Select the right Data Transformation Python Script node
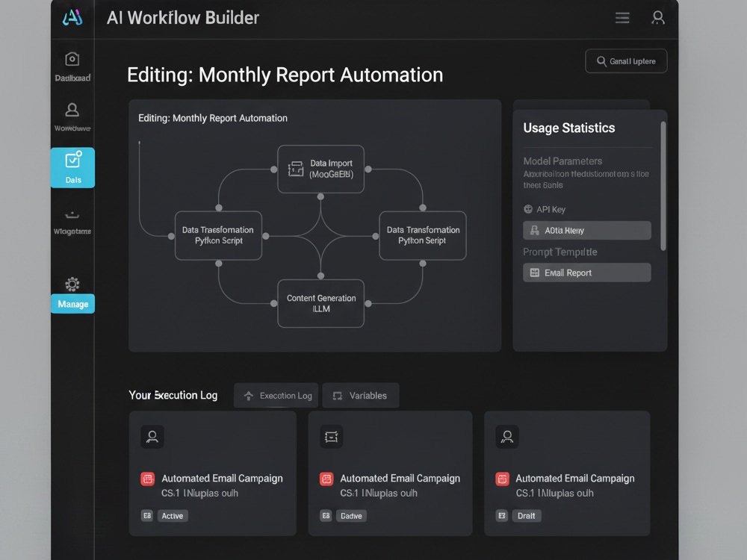 [423, 235]
